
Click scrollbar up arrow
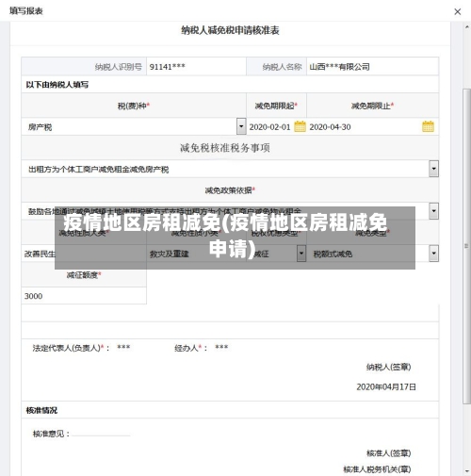click(466, 27)
